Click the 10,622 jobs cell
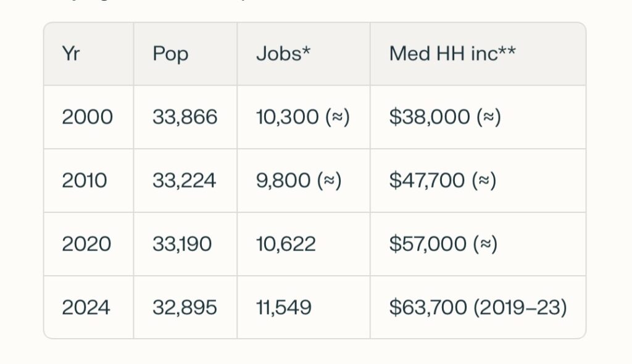 coord(286,244)
